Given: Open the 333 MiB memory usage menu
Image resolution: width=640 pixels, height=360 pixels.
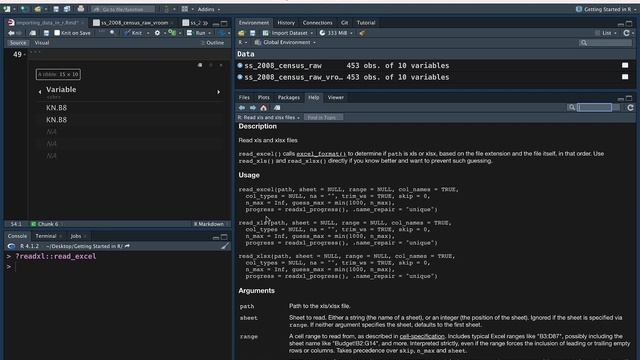Looking at the screenshot, I should click(336, 33).
